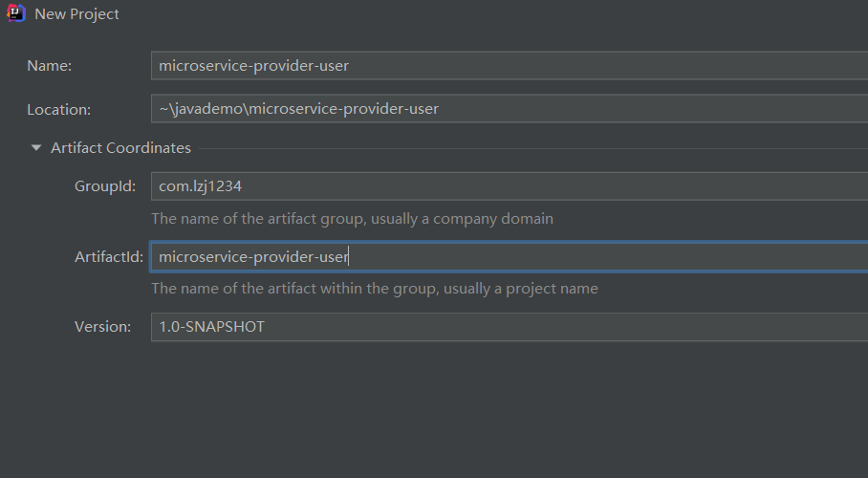
Task: Click the IntelliJ IDEA logo icon
Action: click(16, 13)
